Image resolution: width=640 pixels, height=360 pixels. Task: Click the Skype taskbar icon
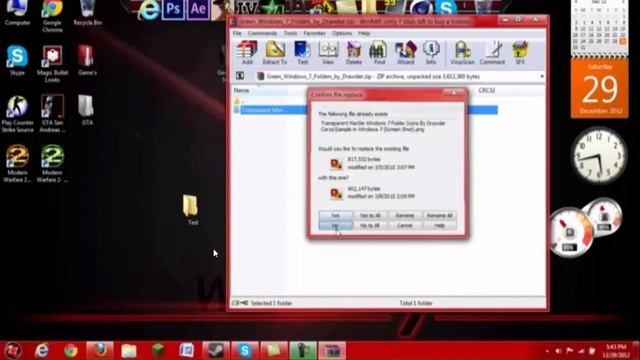(245, 351)
